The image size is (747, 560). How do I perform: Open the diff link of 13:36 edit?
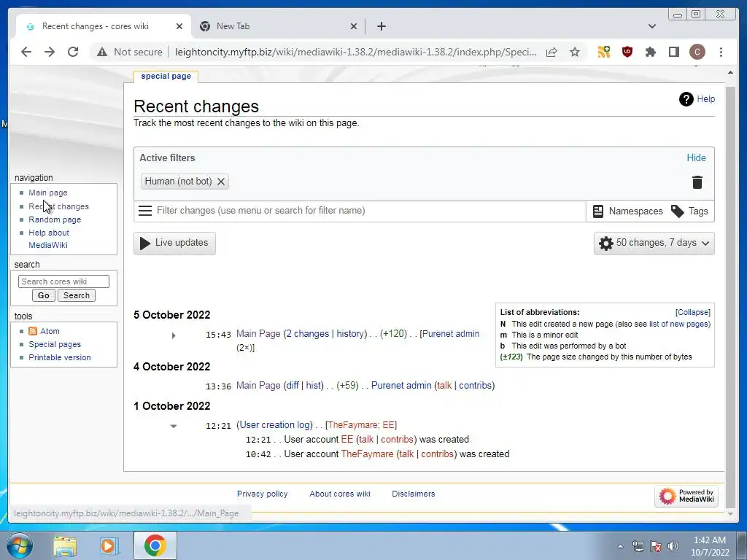(293, 385)
